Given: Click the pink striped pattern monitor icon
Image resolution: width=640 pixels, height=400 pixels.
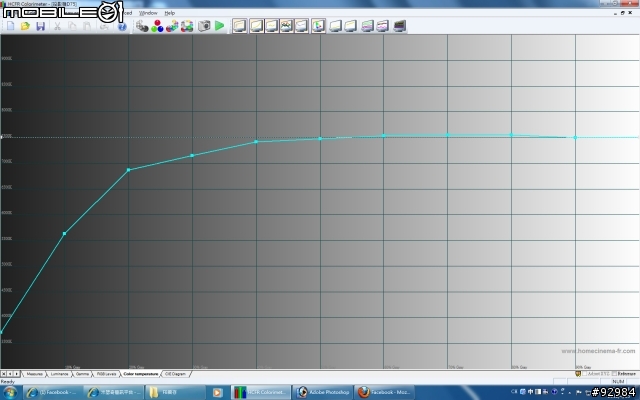Looking at the screenshot, I should 382,26.
